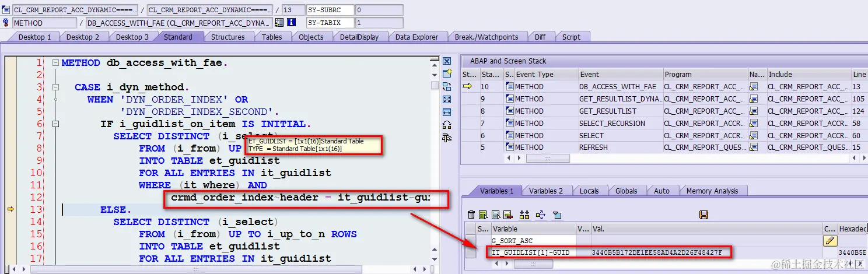Click the swap tool icon in the vertical toolbar
The image size is (868, 274).
click(447, 86)
